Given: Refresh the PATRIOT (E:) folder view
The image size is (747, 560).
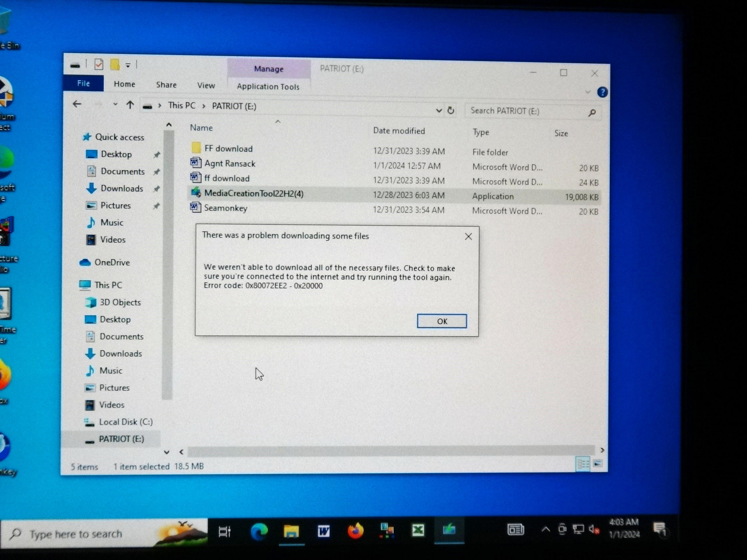Looking at the screenshot, I should click(450, 110).
